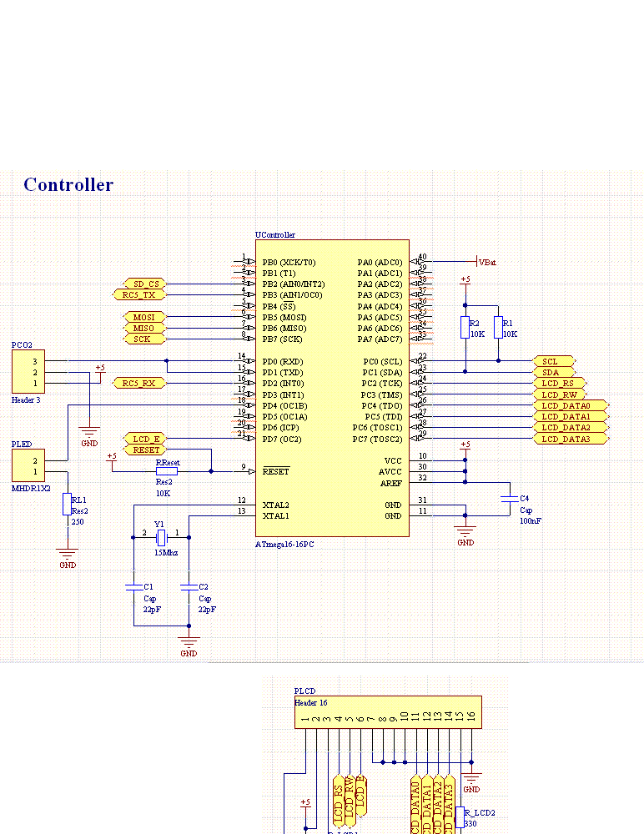The height and width of the screenshot is (834, 644).
Task: Click the Header 16 comment text
Action: [311, 702]
